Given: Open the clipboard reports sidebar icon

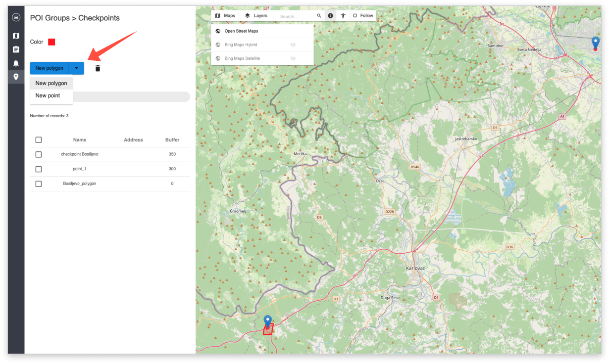Looking at the screenshot, I should (x=16, y=49).
